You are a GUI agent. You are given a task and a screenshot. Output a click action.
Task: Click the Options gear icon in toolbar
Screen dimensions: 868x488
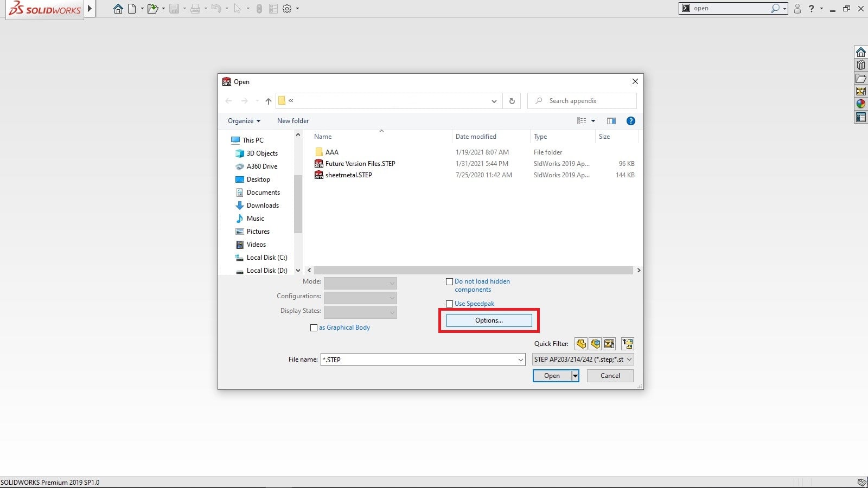pos(287,9)
